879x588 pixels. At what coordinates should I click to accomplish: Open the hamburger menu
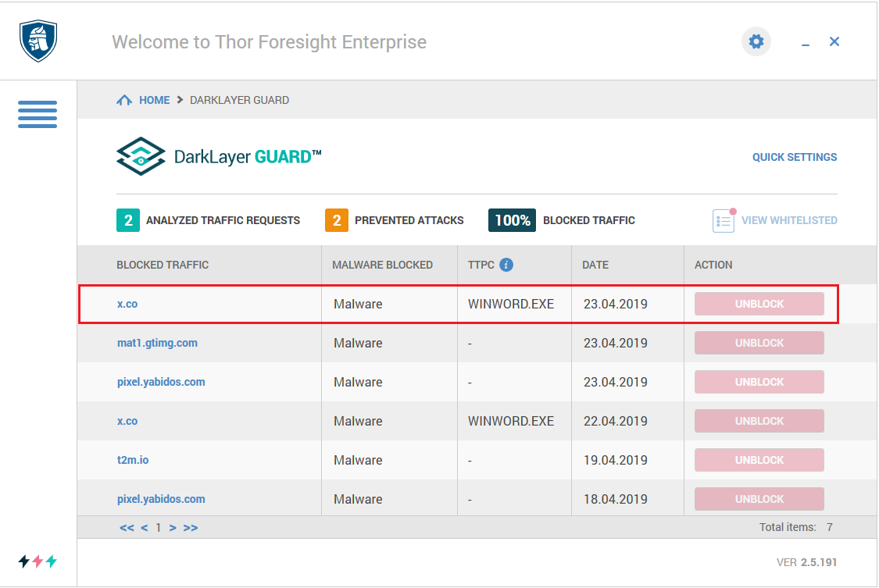(x=38, y=114)
